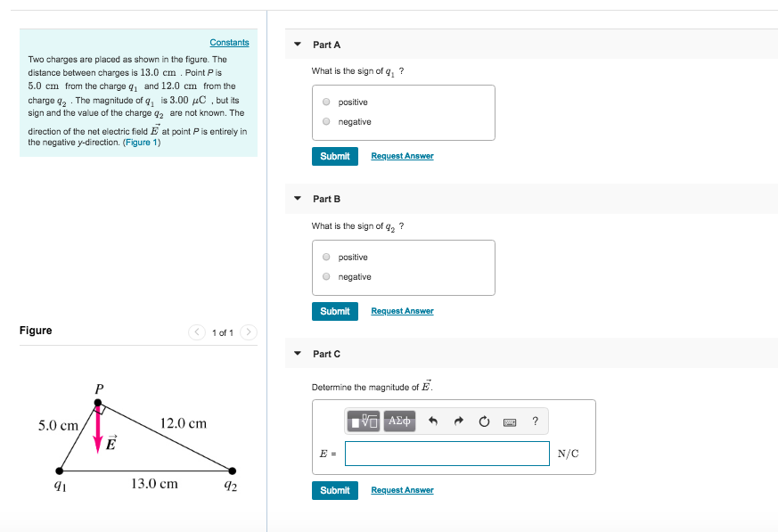Submit the Part B answer
Viewport: 778px width, 532px height.
pos(335,311)
